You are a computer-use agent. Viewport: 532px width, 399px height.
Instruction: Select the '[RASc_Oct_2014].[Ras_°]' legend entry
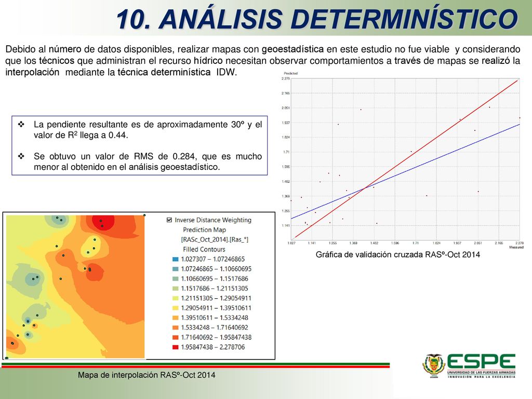pyautogui.click(x=215, y=240)
